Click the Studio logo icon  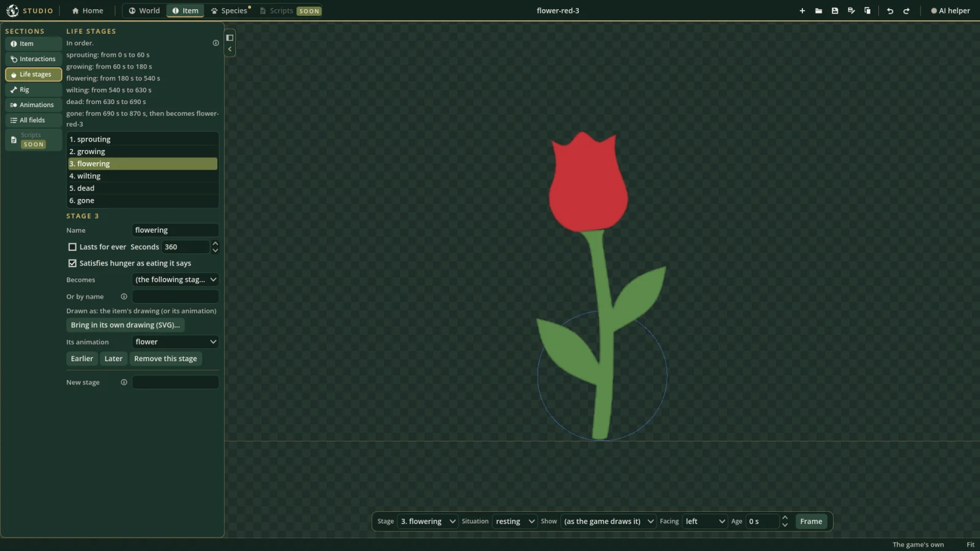(x=12, y=11)
